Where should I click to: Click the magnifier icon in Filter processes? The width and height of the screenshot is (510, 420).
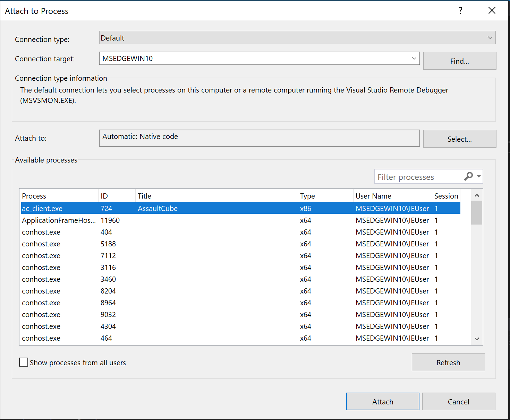coord(468,176)
